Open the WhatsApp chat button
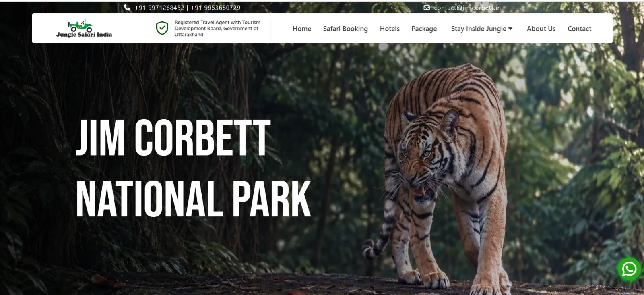Image resolution: width=644 pixels, height=295 pixels. pos(629,269)
